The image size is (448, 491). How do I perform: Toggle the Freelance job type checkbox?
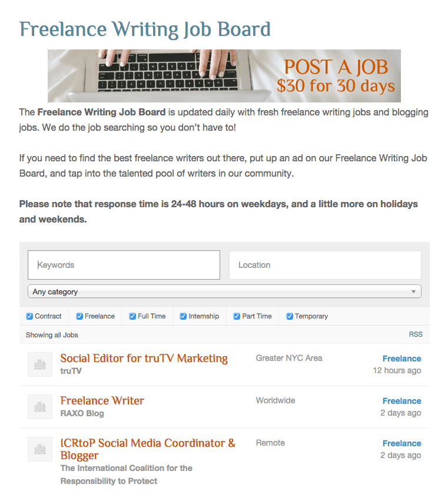point(79,316)
